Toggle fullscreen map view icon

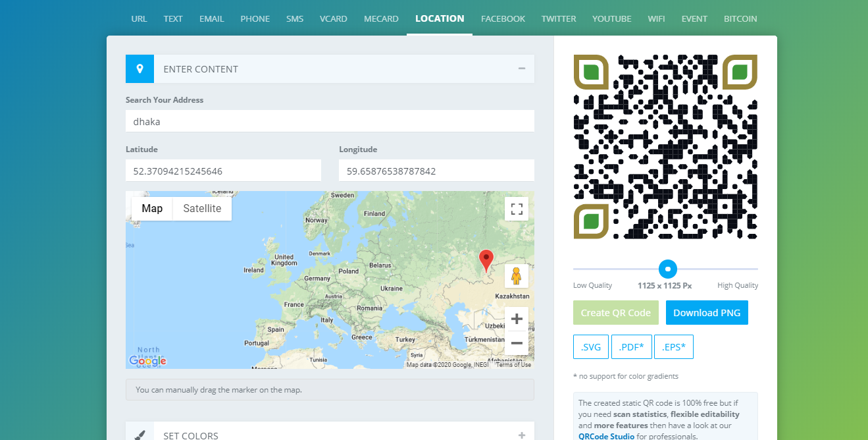517,209
